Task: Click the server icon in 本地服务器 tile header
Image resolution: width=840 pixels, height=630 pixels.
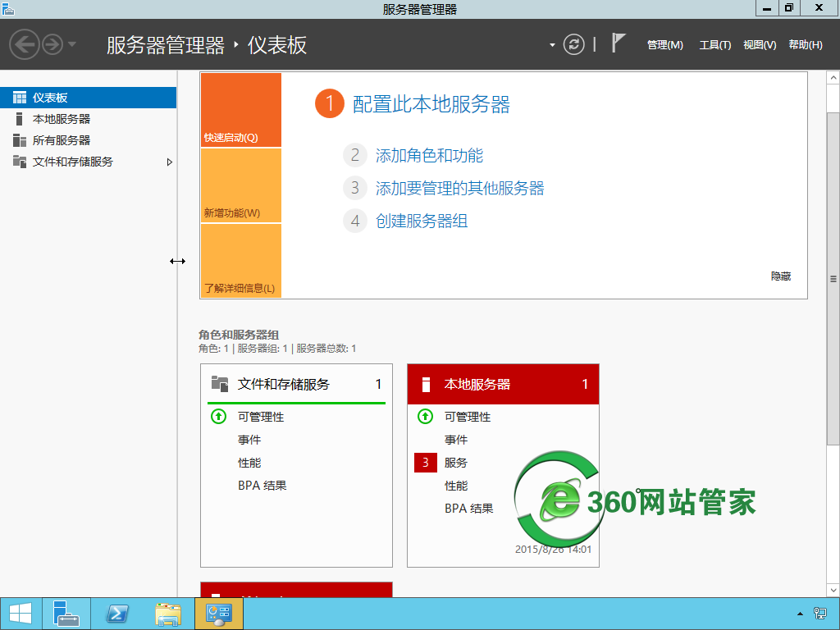Action: 427,384
